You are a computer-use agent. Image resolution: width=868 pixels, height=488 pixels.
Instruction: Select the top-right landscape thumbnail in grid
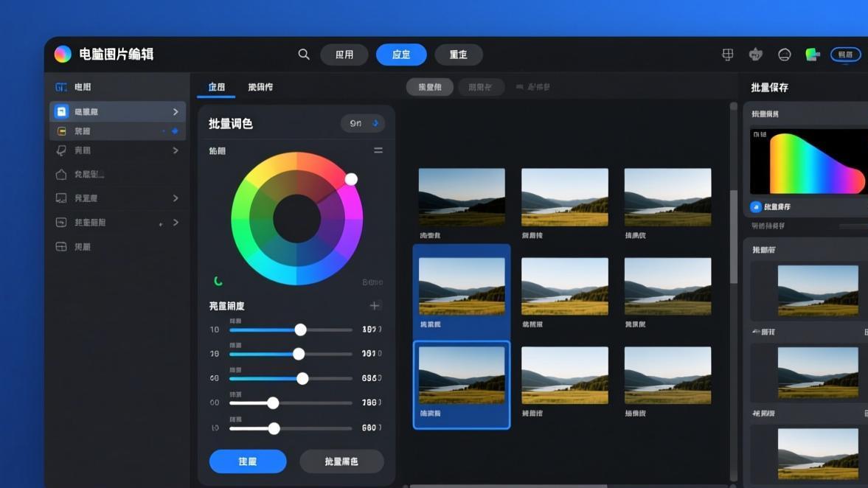pos(667,197)
